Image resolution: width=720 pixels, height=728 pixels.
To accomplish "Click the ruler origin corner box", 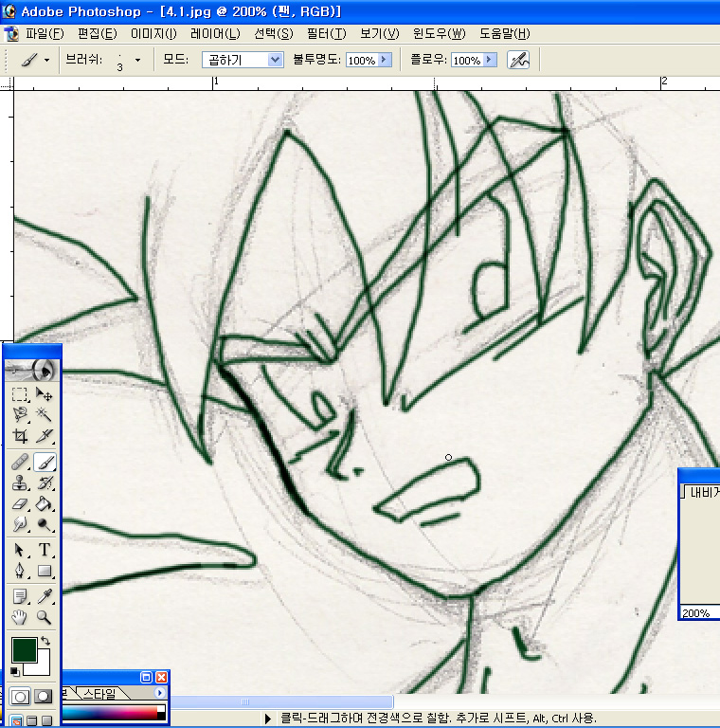I will click(x=7, y=83).
